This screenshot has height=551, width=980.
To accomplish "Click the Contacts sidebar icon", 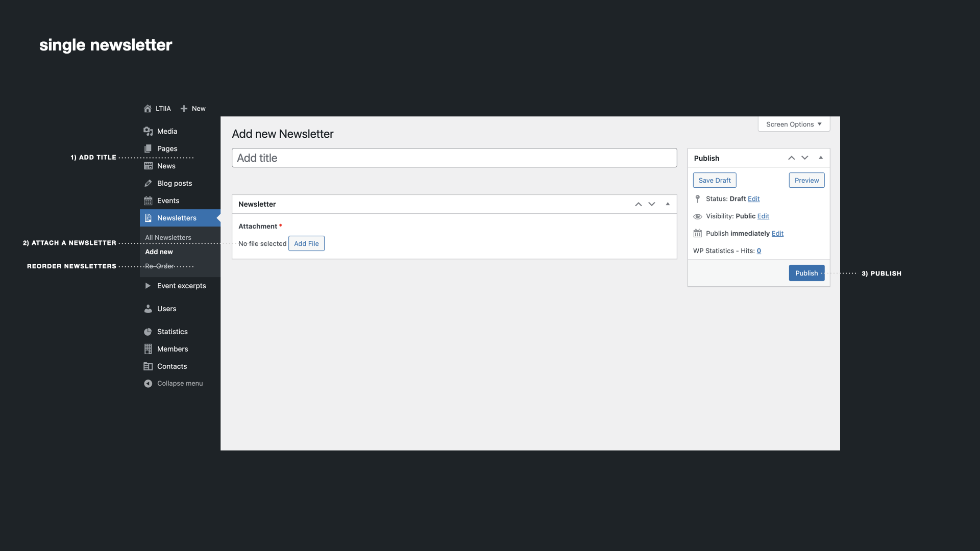I will tap(148, 366).
